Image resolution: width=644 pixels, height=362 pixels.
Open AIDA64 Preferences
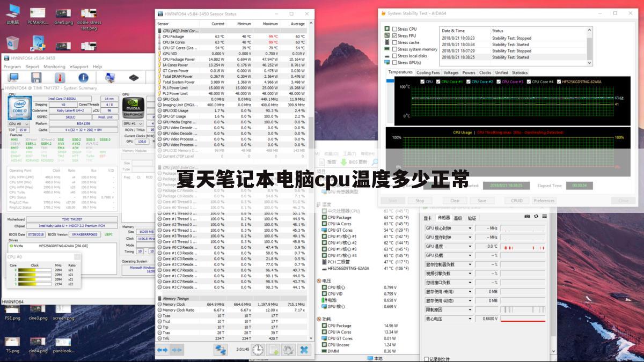click(544, 201)
